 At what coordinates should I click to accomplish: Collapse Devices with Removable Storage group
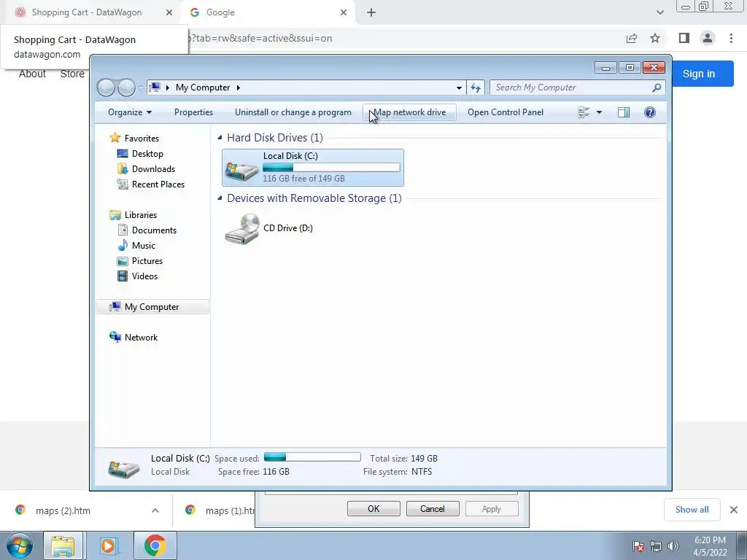(x=220, y=198)
